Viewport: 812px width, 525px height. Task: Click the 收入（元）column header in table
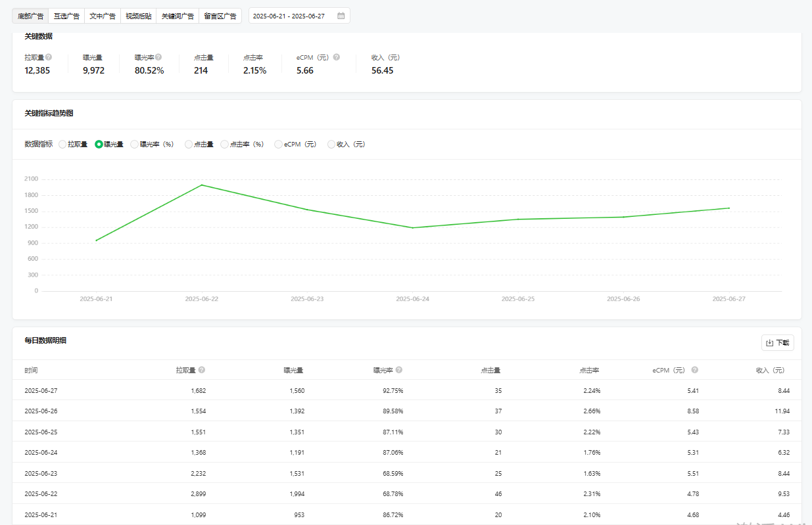point(771,370)
